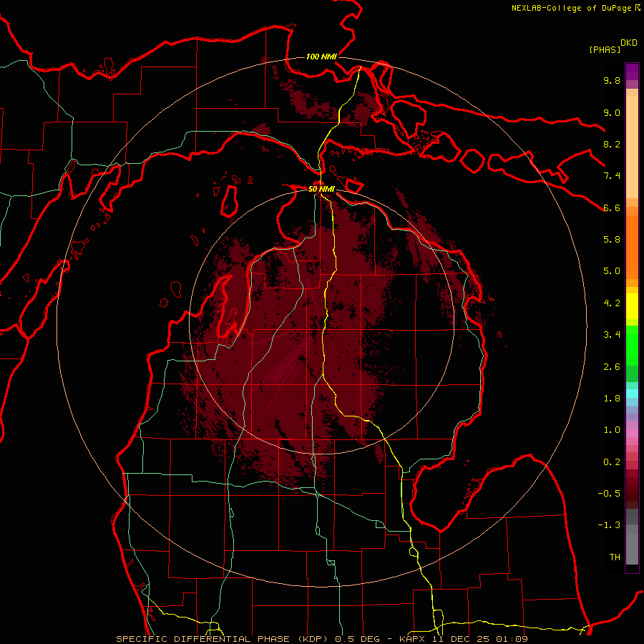The height and width of the screenshot is (644, 644).
Task: Click the 100 NMI range ring label
Action: point(321,57)
